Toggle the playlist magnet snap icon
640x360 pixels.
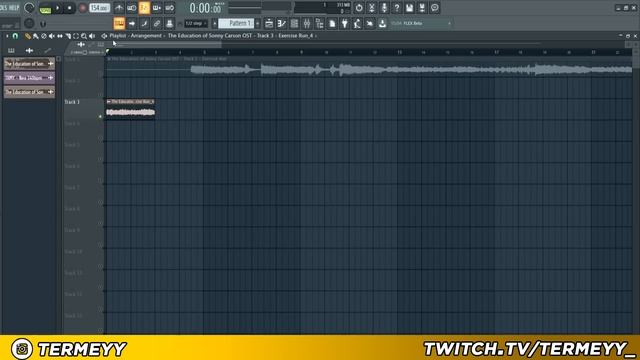pos(16,36)
